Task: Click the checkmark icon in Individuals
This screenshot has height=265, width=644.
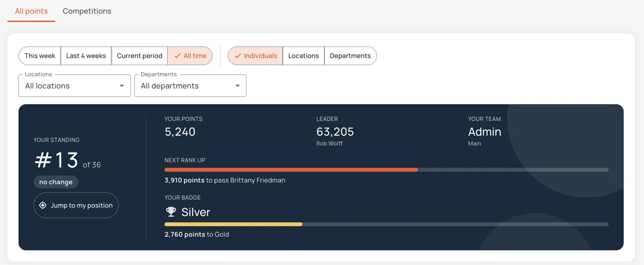Action: [x=238, y=56]
